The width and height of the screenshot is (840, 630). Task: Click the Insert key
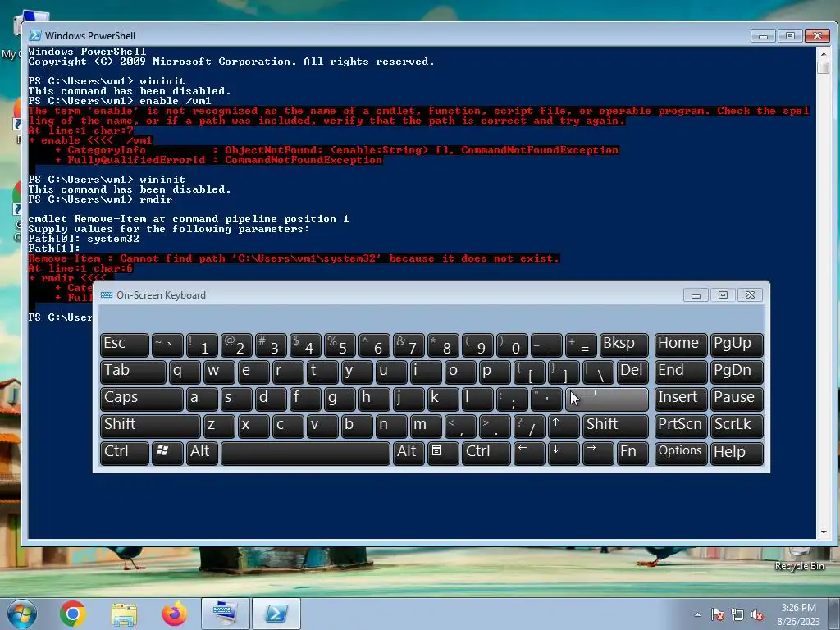click(680, 398)
